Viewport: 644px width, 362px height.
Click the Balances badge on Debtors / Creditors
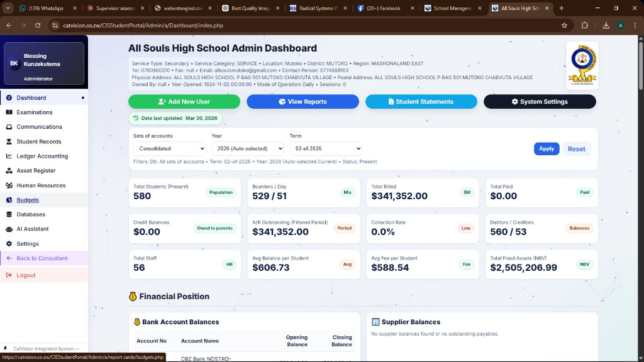pyautogui.click(x=579, y=228)
